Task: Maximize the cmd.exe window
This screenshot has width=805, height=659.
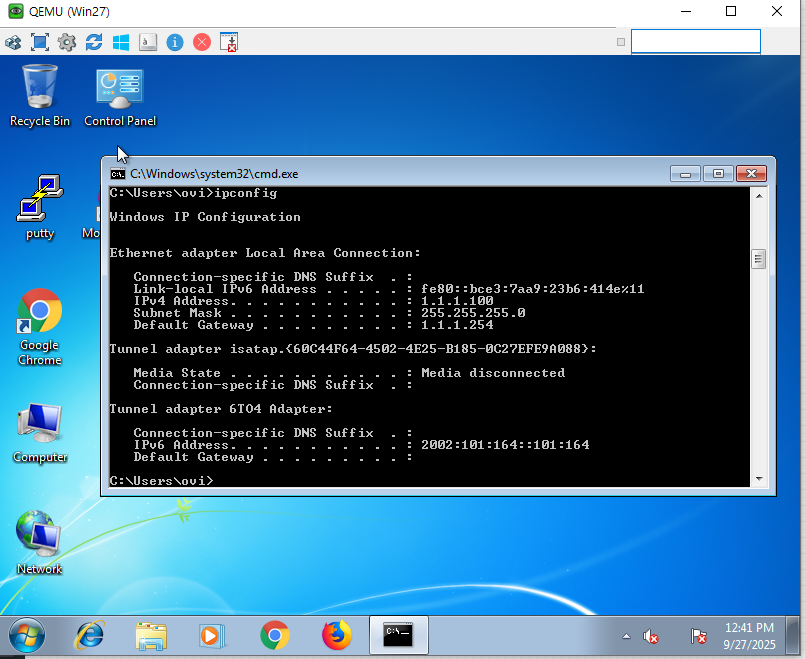Action: coord(718,174)
